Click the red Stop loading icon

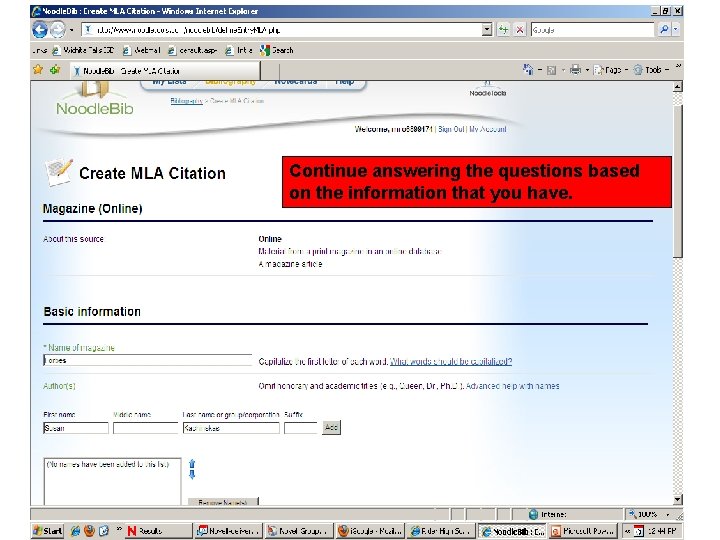[519, 30]
